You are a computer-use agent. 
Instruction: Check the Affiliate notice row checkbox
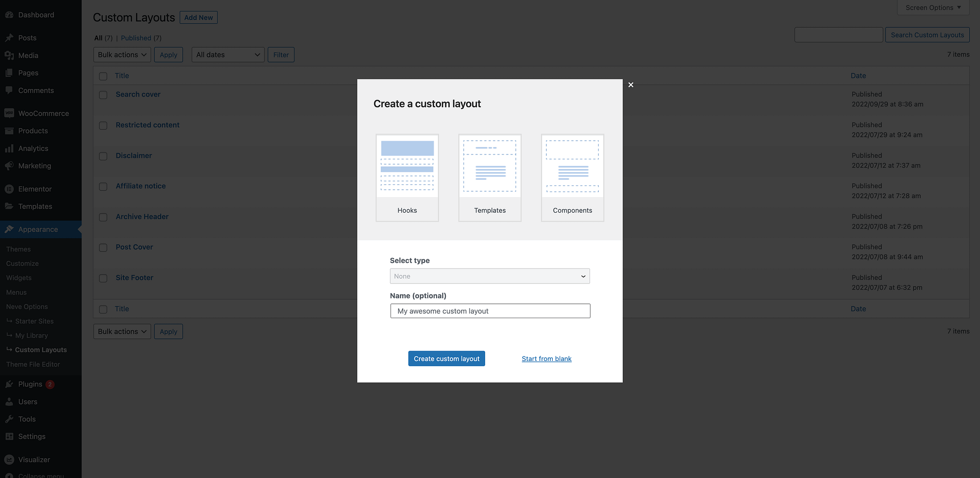pyautogui.click(x=103, y=186)
